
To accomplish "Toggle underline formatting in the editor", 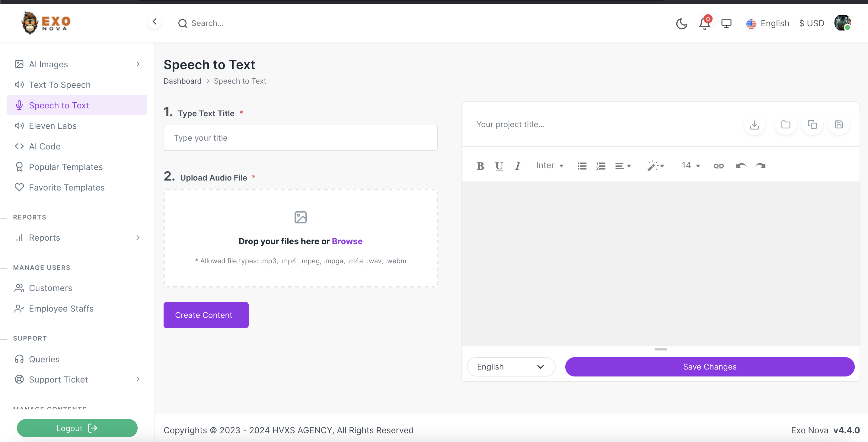I will point(499,166).
